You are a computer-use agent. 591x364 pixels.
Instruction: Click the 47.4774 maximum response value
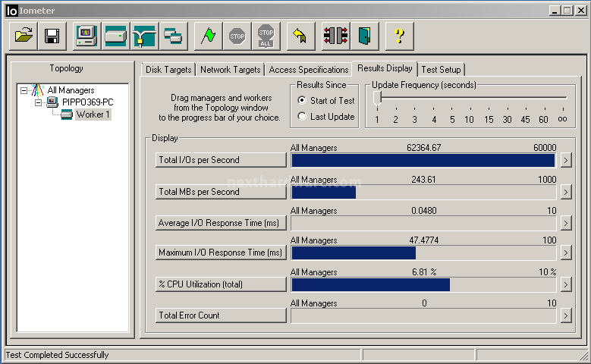pos(423,240)
